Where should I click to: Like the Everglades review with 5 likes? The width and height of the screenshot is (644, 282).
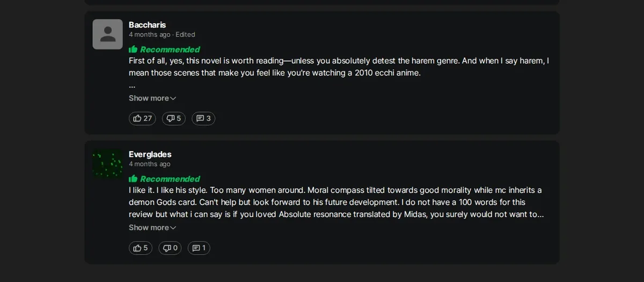click(141, 248)
